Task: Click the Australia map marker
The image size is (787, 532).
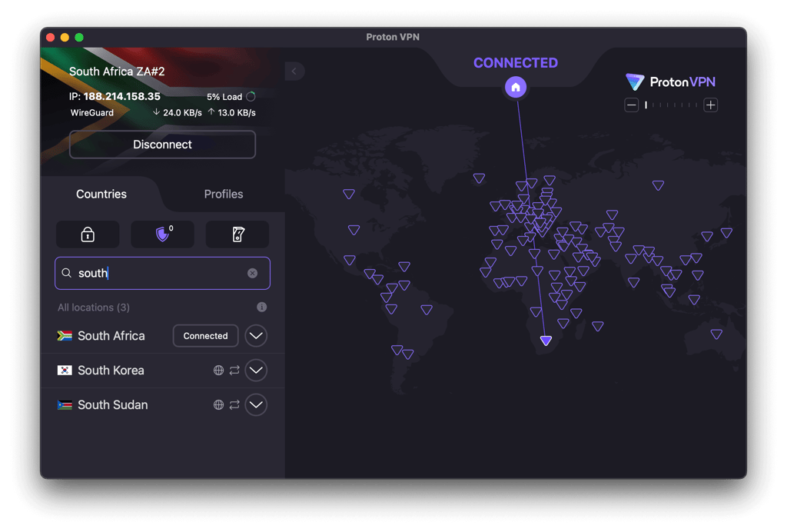Action: [x=716, y=334]
